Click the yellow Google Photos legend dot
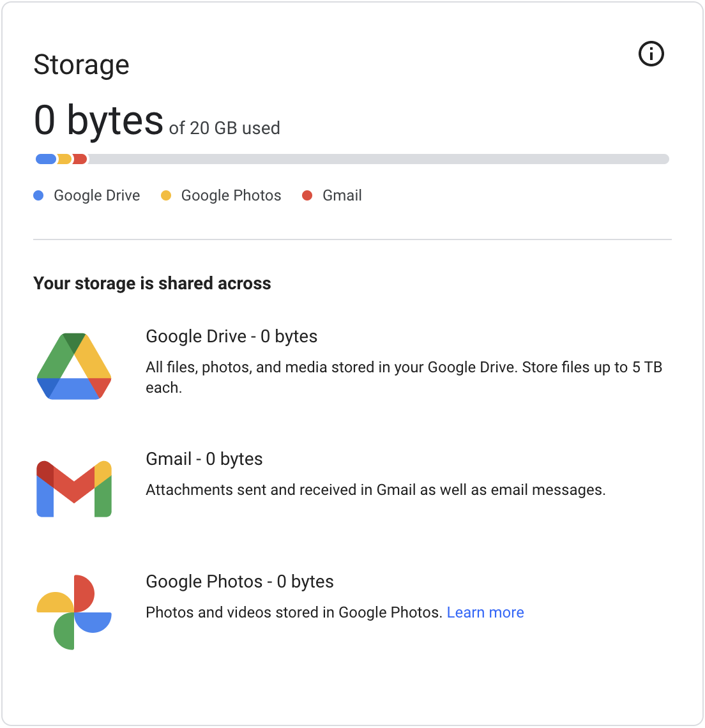 point(166,196)
